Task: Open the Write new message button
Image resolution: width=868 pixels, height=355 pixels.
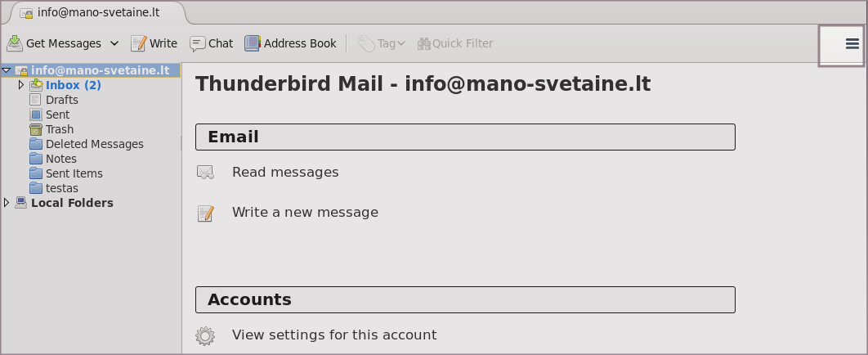Action: tap(154, 43)
